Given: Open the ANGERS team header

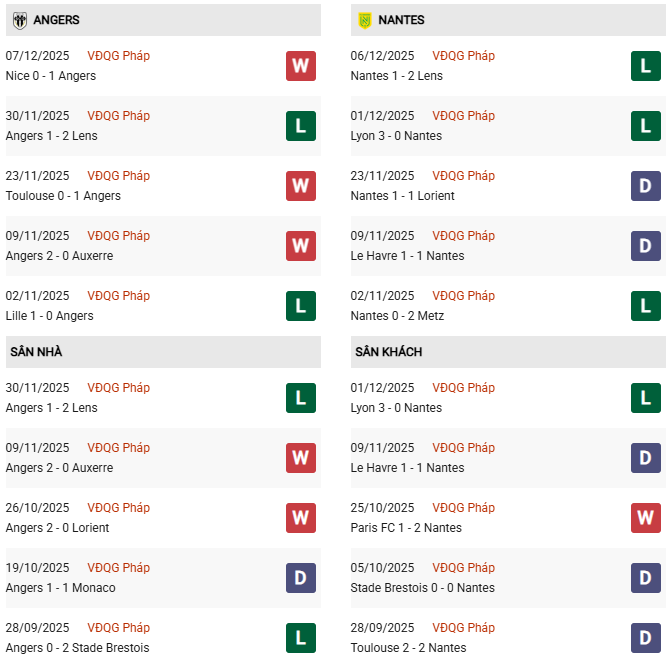Looking at the screenshot, I should [x=56, y=20].
